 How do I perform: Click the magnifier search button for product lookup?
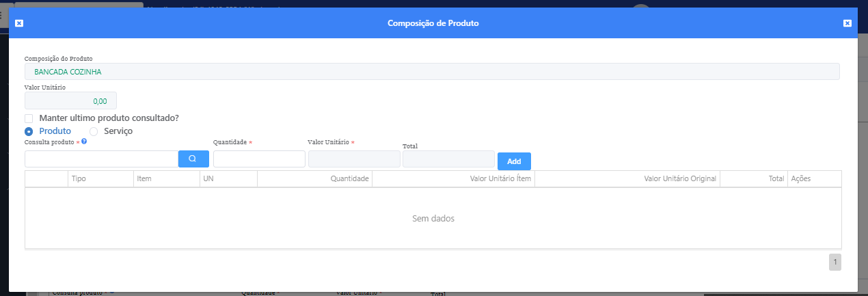193,159
